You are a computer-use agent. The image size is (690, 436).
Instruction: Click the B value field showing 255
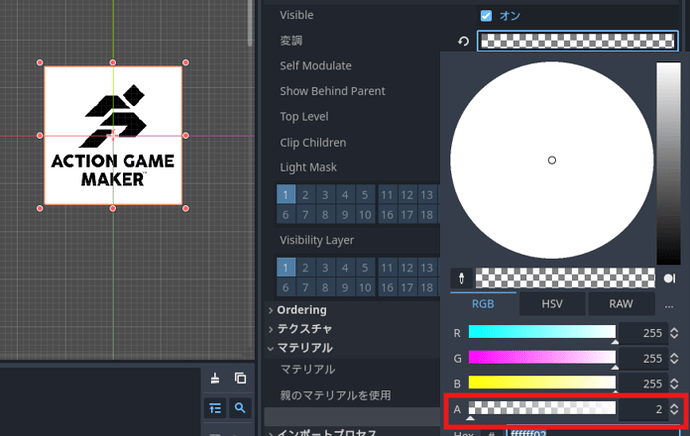click(x=643, y=384)
